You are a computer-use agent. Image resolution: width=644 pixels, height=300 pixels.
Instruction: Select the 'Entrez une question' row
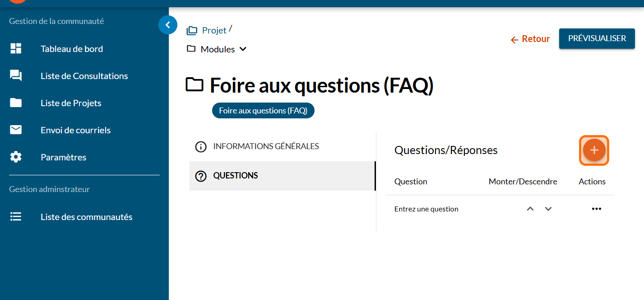426,209
